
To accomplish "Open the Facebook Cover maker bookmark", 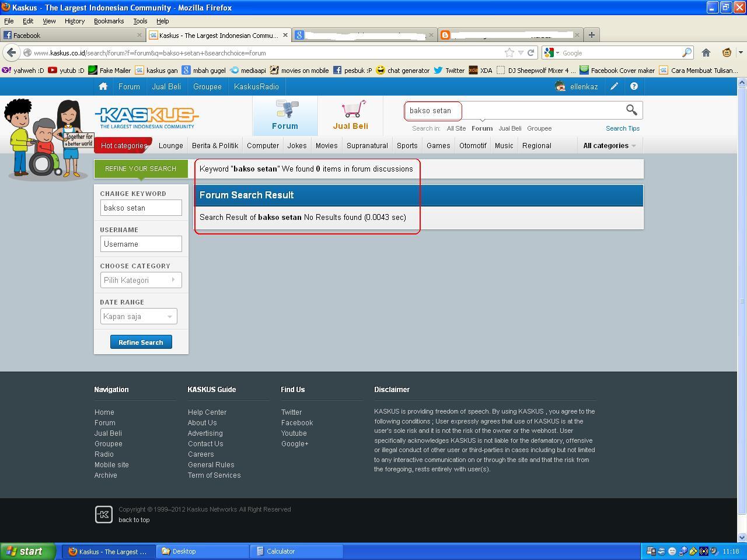I will point(617,70).
